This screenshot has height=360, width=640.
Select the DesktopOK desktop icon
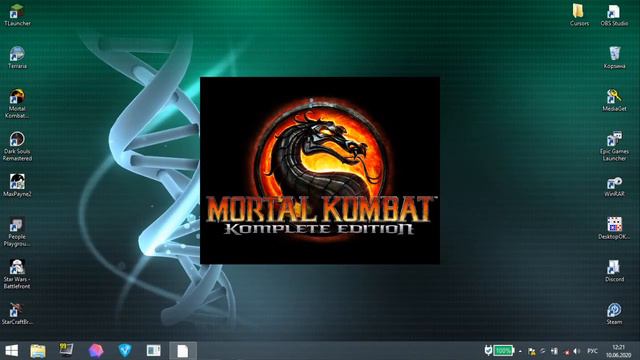614,228
